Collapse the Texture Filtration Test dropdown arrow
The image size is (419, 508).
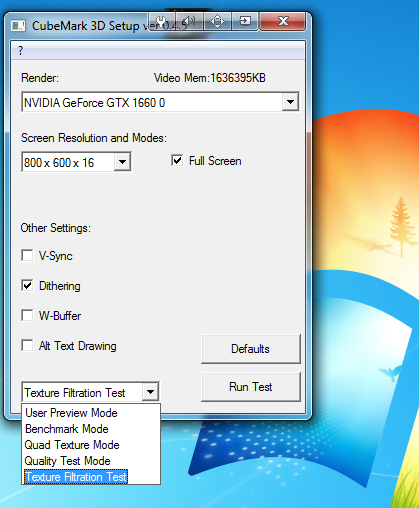click(x=150, y=392)
